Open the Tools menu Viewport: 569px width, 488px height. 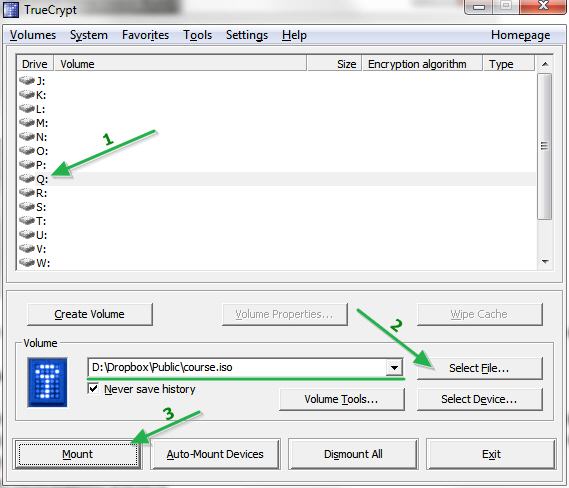[197, 35]
